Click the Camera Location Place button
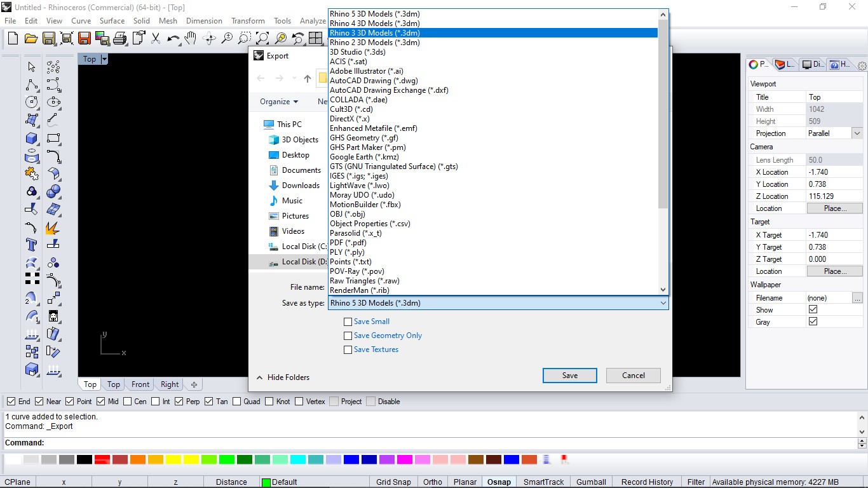Screen dimensions: 868x488 [835, 208]
